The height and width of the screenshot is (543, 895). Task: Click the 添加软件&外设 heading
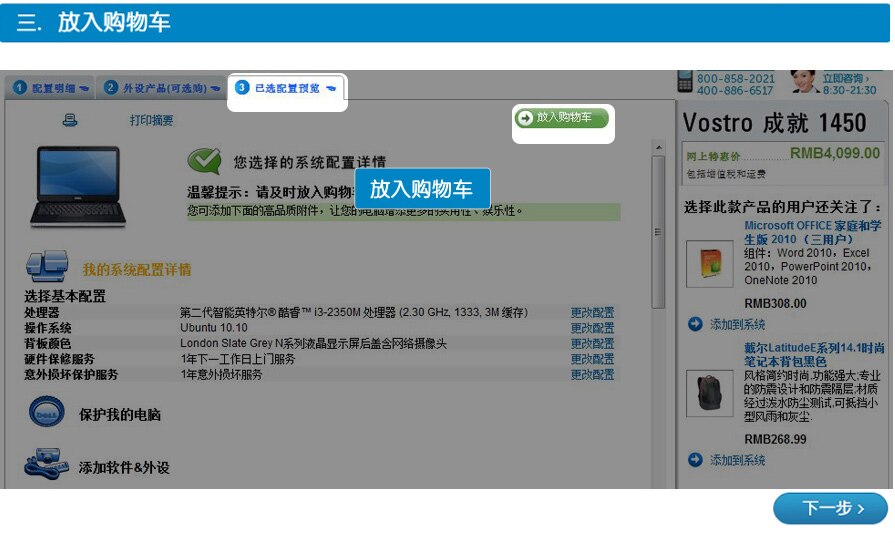point(124,468)
